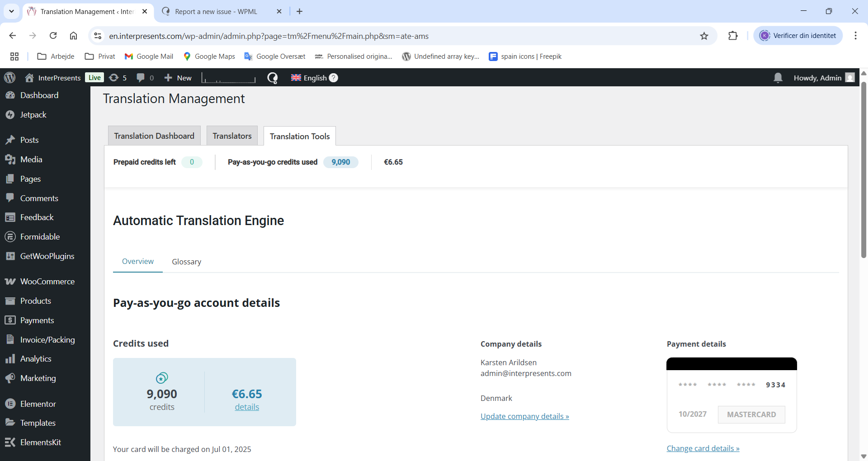The width and height of the screenshot is (868, 461).
Task: Click the language help question mark
Action: click(x=334, y=78)
